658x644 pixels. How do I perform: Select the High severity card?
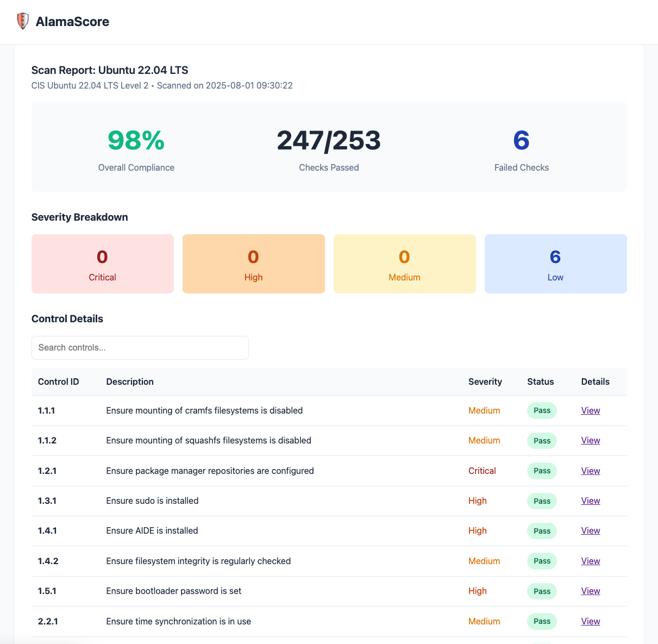tap(254, 264)
